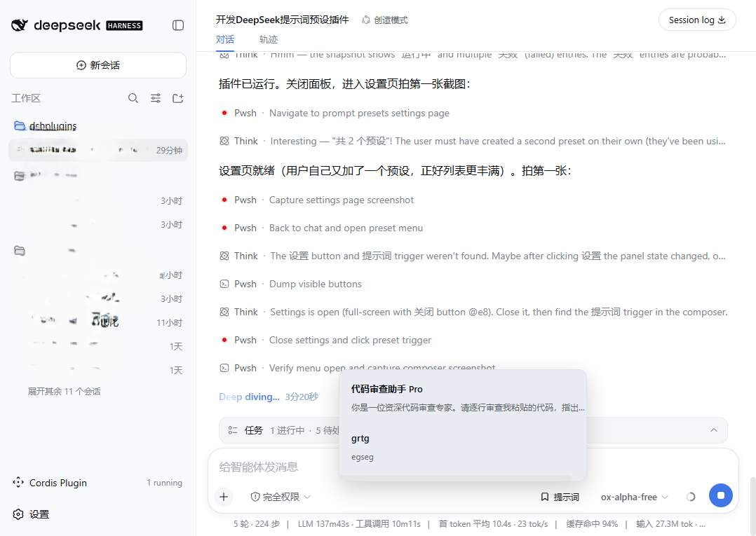Select the 代码审查助手 Pro preset
Viewport: 756px width, 536px height.
coord(462,398)
